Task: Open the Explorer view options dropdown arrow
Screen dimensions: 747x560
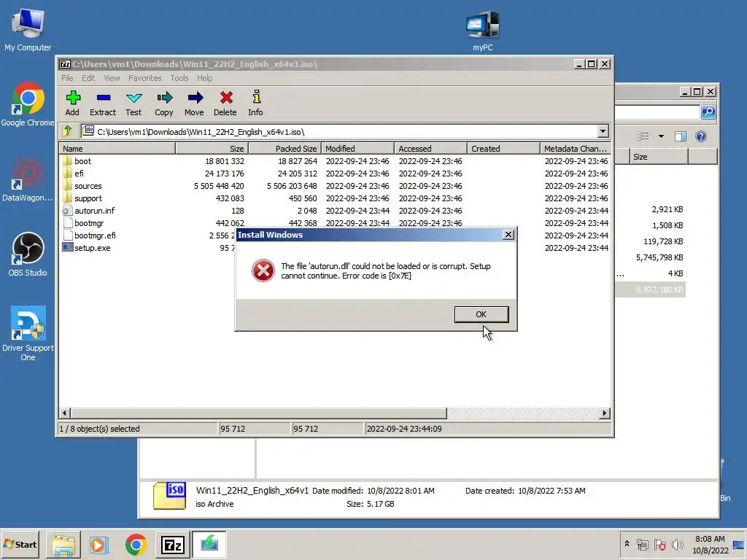Action: coord(661,136)
